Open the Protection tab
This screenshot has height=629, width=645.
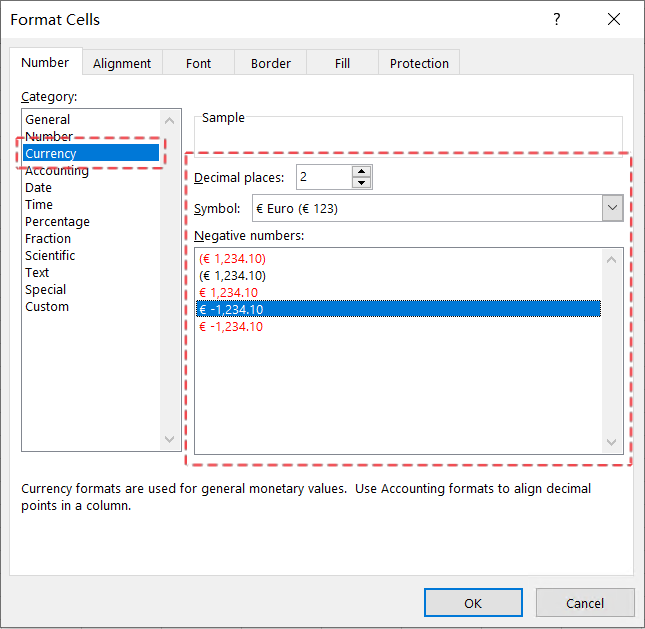coord(419,63)
